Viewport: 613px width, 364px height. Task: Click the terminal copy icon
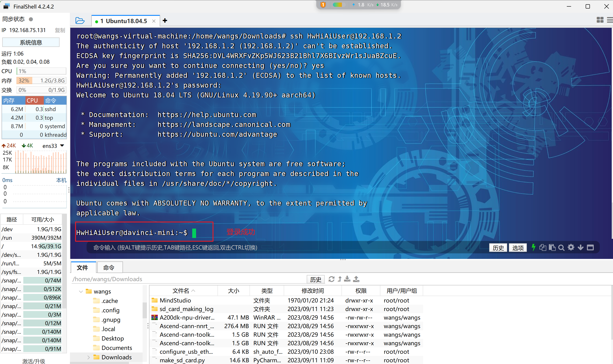coord(542,248)
